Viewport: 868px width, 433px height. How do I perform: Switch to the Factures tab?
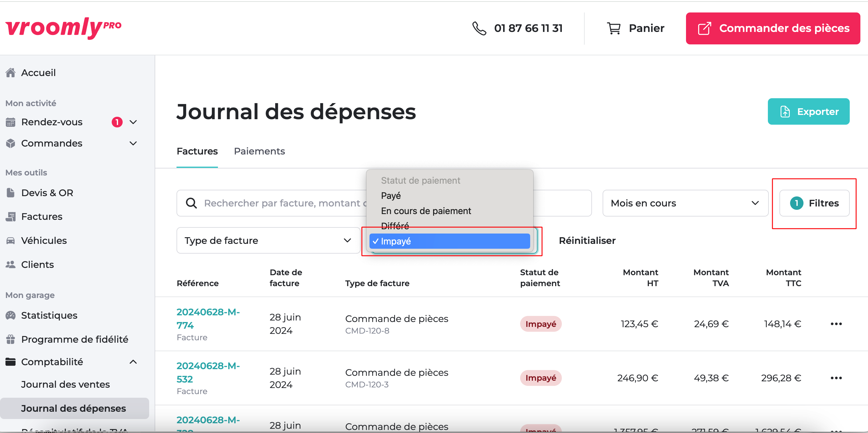coord(197,151)
